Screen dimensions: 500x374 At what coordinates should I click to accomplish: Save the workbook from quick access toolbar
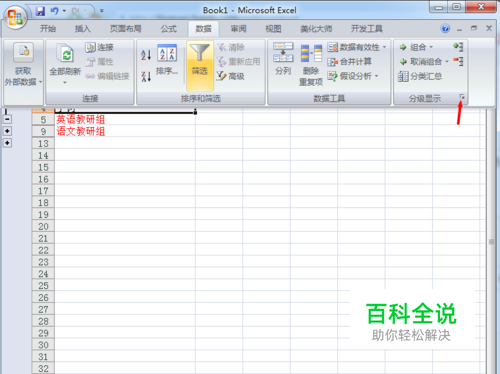40,11
